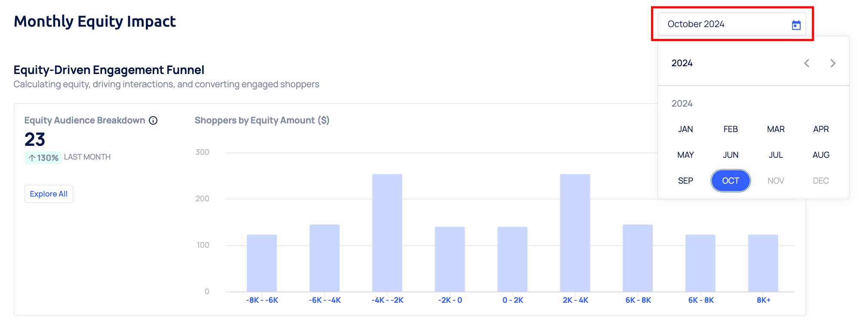The height and width of the screenshot is (326, 868).
Task: Select AUG from the month grid
Action: click(x=821, y=155)
